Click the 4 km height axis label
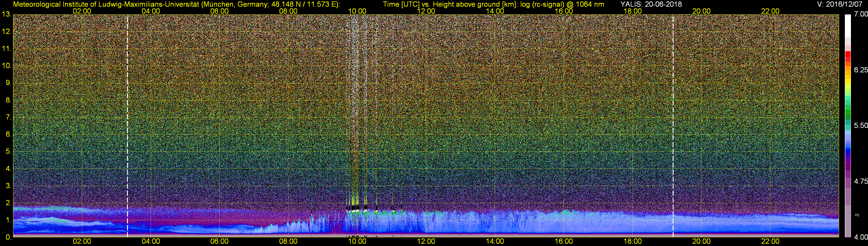Viewport: 868px width, 246px height. coord(8,168)
